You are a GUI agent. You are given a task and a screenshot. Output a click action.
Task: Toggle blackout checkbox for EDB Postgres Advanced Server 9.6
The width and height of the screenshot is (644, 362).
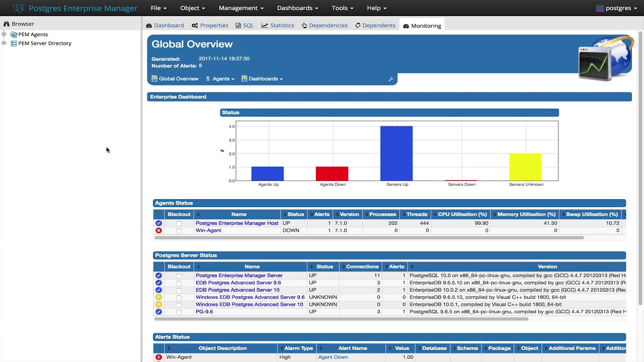coord(179,283)
